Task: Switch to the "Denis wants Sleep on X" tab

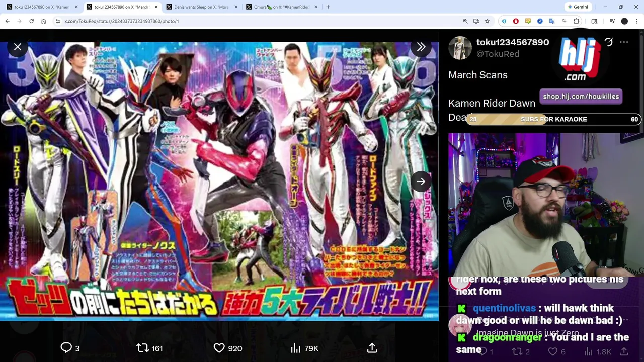Action: pos(201,7)
